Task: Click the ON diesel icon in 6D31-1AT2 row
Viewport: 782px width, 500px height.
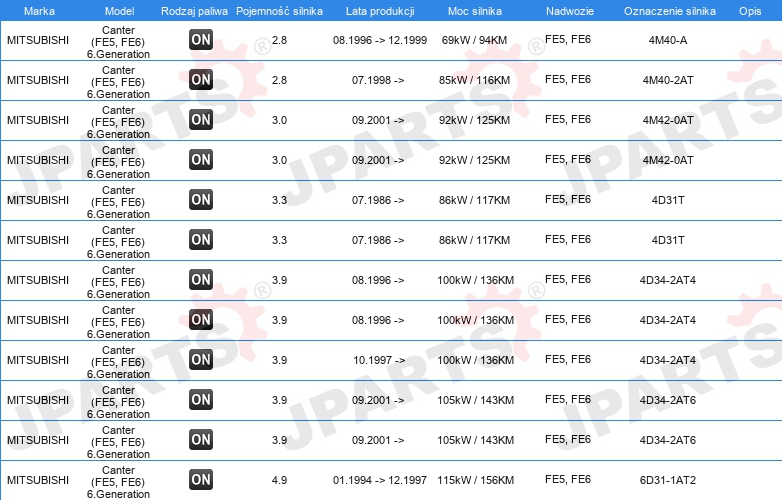Action: coord(201,480)
